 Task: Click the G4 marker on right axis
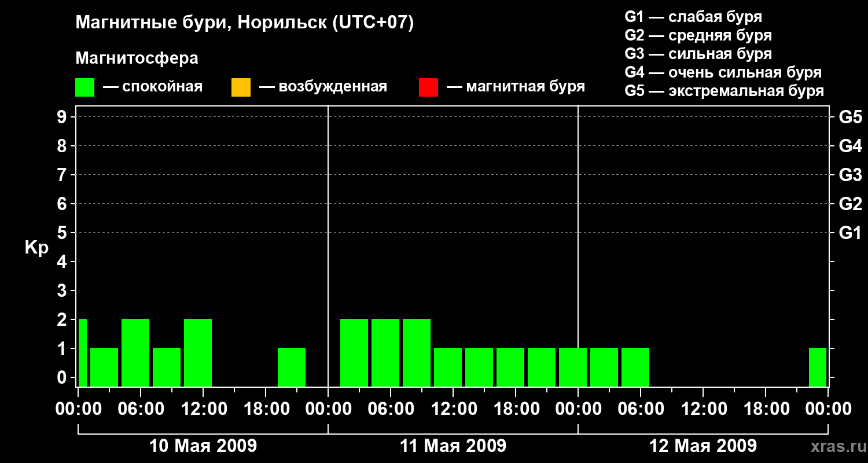point(850,146)
